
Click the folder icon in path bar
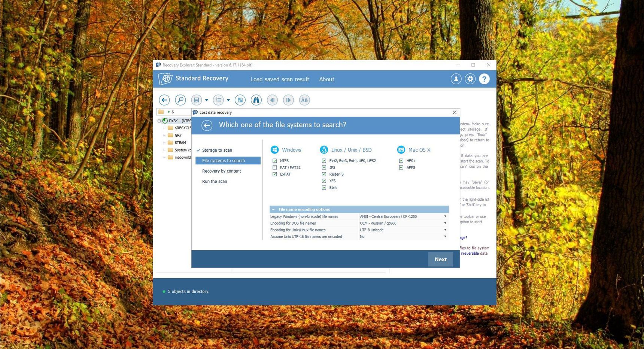161,112
